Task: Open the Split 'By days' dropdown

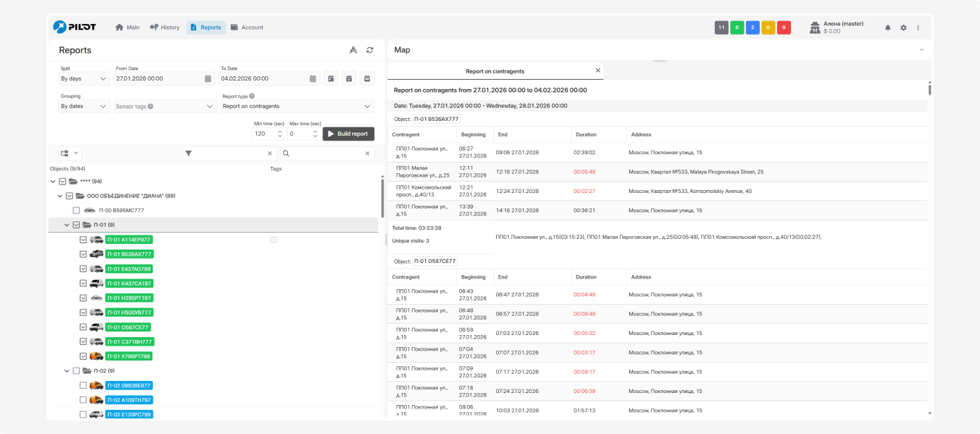Action: (83, 78)
